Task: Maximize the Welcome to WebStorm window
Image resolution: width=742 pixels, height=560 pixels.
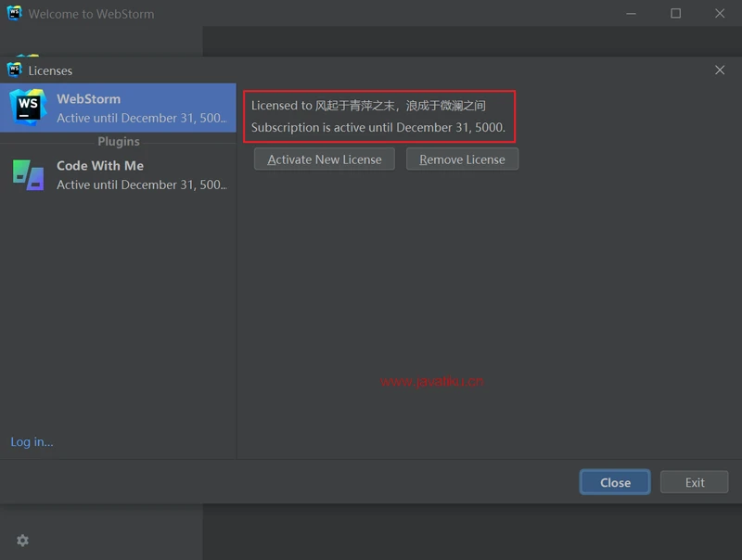Action: tap(675, 14)
